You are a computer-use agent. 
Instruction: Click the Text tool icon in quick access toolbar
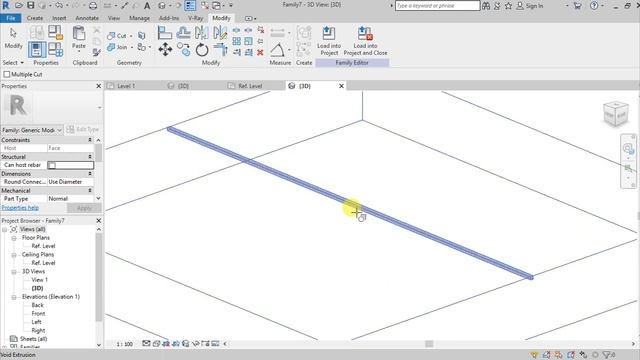coord(147,6)
